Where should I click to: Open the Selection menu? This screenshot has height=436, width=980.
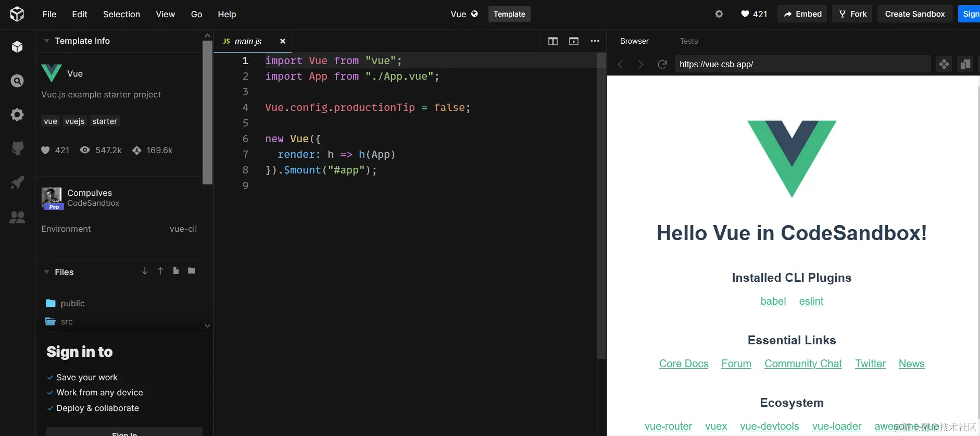121,14
